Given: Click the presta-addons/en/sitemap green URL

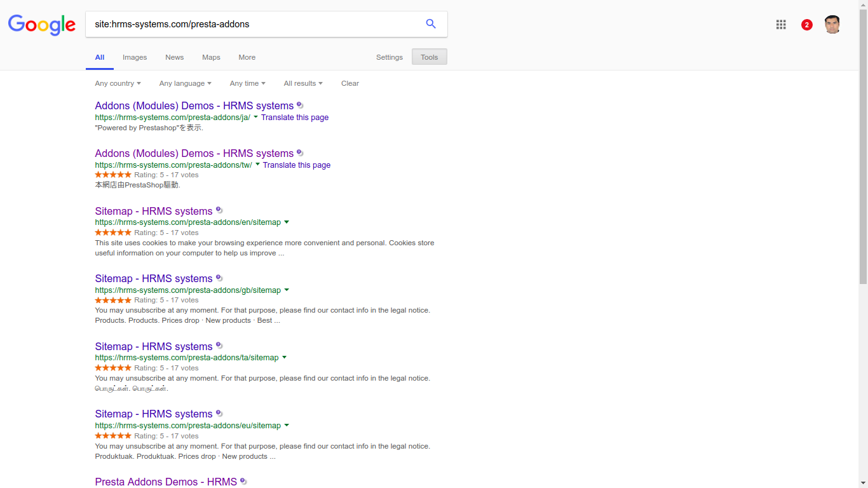Looking at the screenshot, I should click(x=188, y=222).
